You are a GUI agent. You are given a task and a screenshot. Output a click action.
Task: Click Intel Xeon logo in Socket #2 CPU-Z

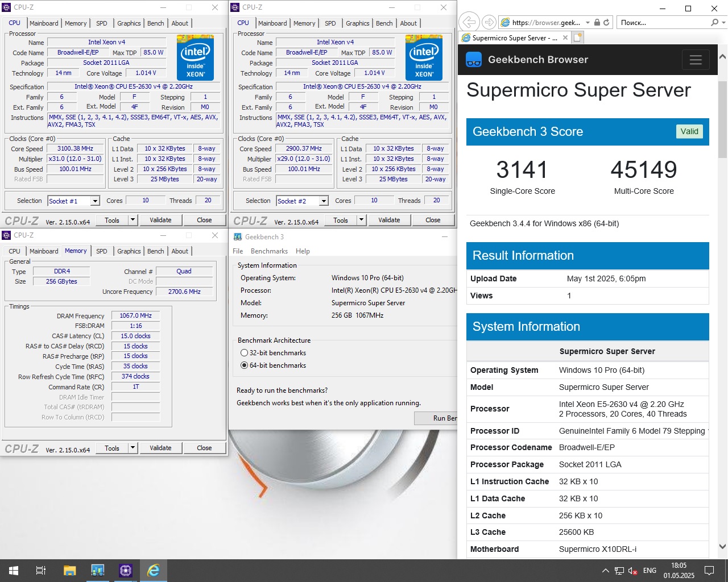click(424, 57)
